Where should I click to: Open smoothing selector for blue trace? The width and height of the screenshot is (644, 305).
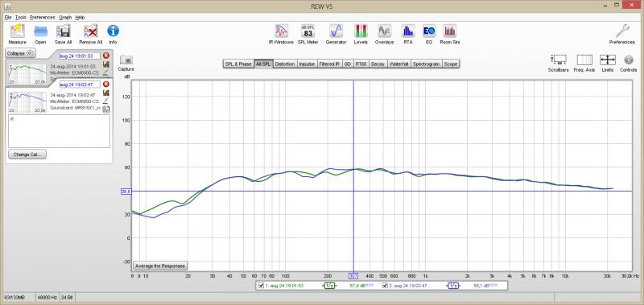tap(452, 286)
